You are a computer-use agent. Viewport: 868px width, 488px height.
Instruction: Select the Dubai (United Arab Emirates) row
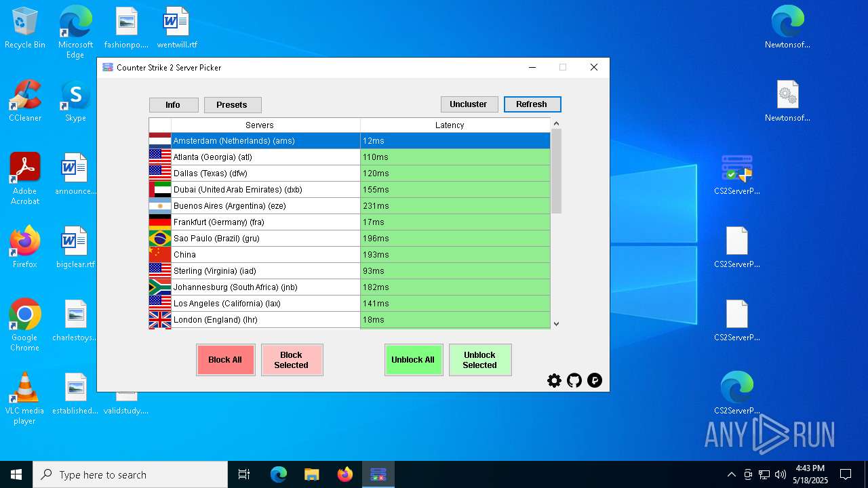[350, 190]
